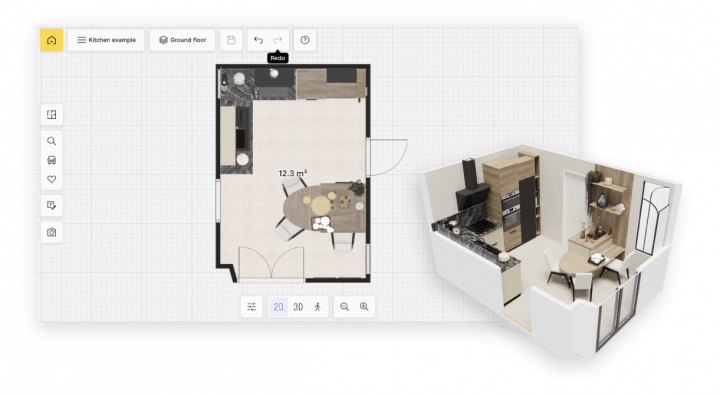Open the Ground floor level selector
The width and height of the screenshot is (720, 396).
[x=182, y=40]
